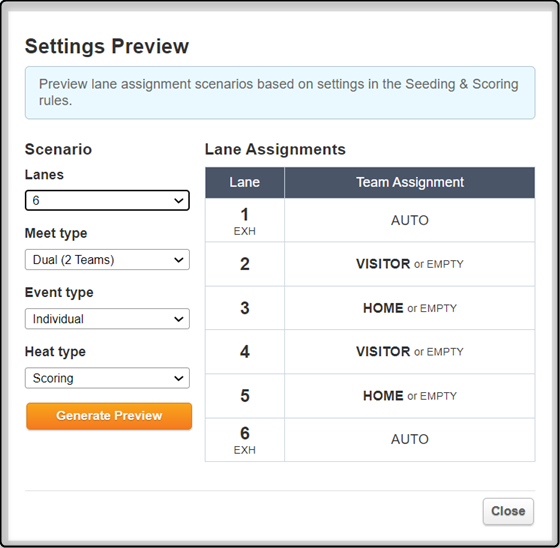The image size is (560, 548).
Task: Click lane 3 HOME or EMPTY assignment
Action: 410,308
